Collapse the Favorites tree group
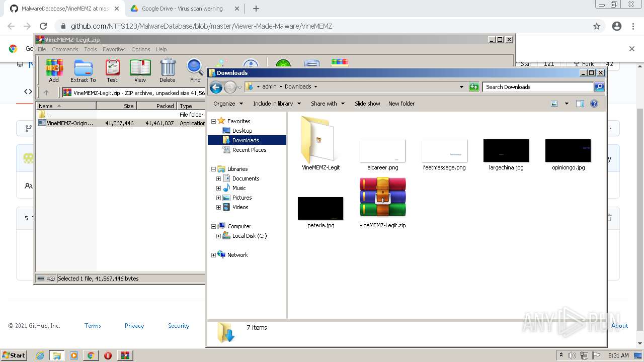This screenshot has height=362, width=644. (x=213, y=121)
